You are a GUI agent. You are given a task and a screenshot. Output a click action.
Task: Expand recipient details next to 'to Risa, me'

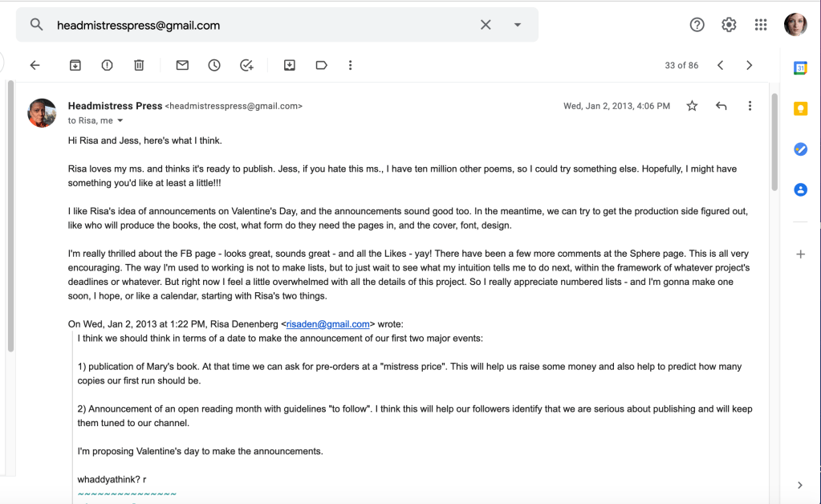point(120,121)
